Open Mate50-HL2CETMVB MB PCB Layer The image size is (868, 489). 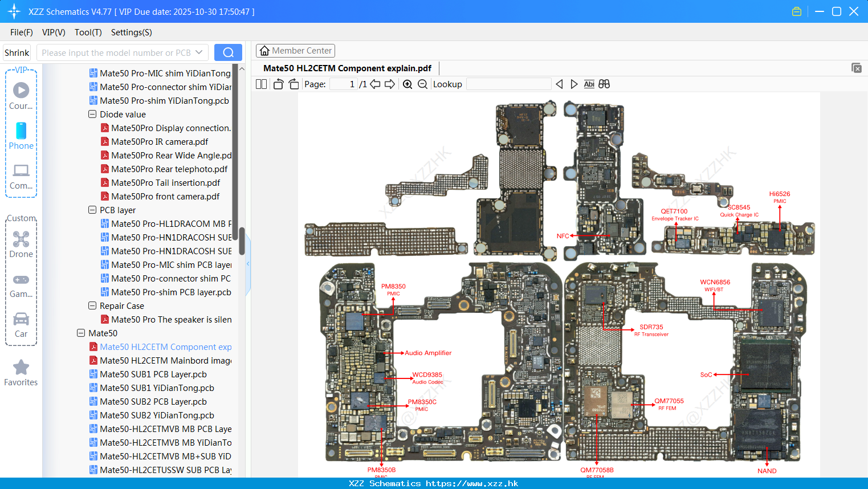(x=160, y=429)
